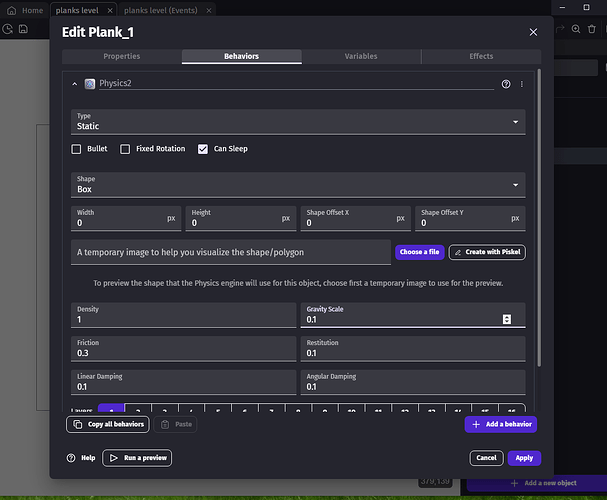
Task: Click the trash delete icon in the toolbar
Action: point(592,29)
